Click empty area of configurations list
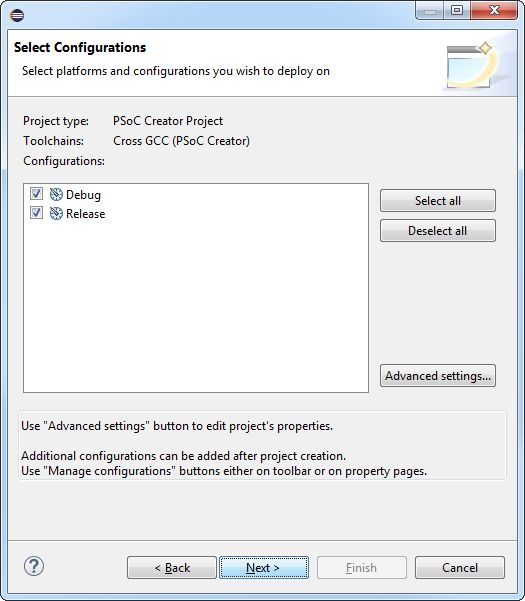Screen dimensions: 525x601 tap(196, 307)
